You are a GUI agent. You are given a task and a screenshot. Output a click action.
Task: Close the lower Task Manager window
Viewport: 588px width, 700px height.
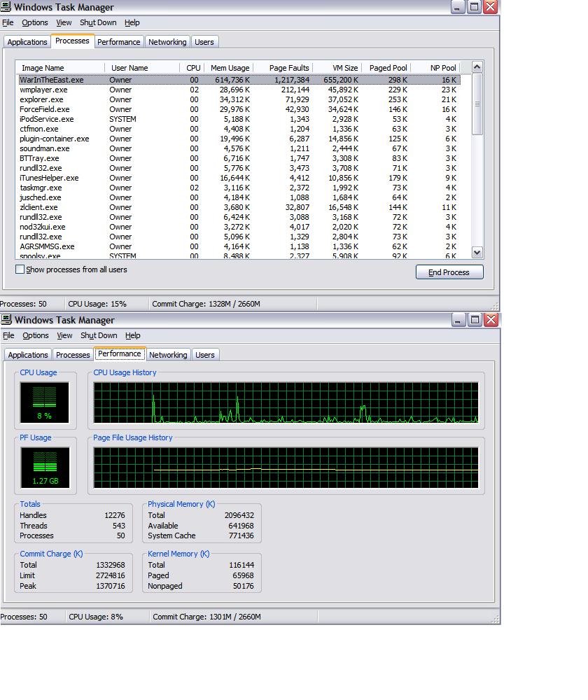click(491, 320)
